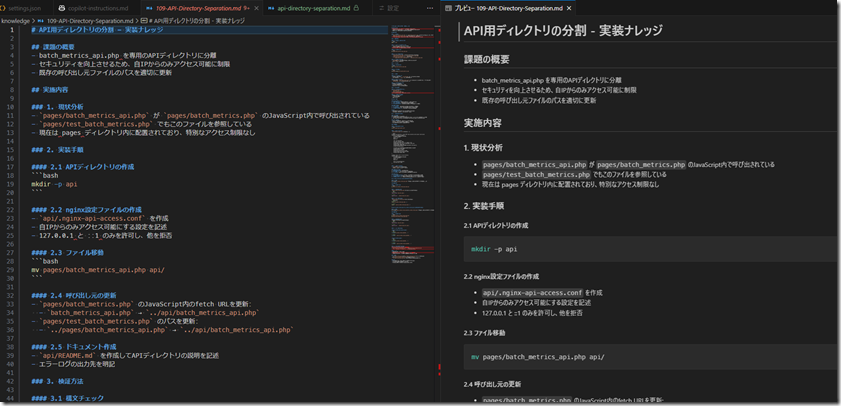The height and width of the screenshot is (406, 841).
Task: Click '2.4 呼び出し元の更新' heading in preview
Action: tap(492, 385)
